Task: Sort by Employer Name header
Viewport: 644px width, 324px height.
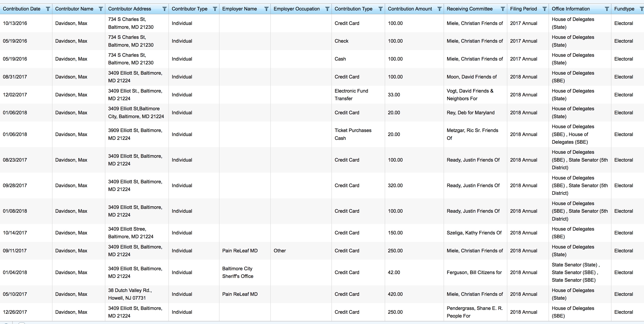Action: coord(240,9)
